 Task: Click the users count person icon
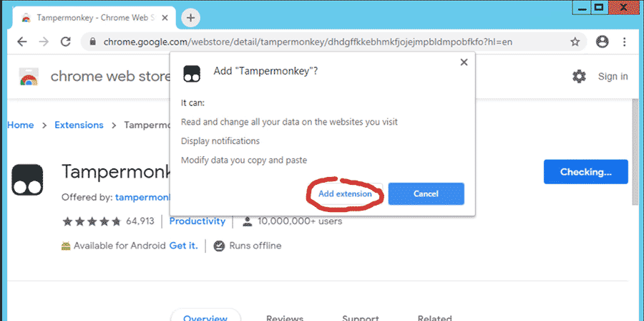point(248,222)
